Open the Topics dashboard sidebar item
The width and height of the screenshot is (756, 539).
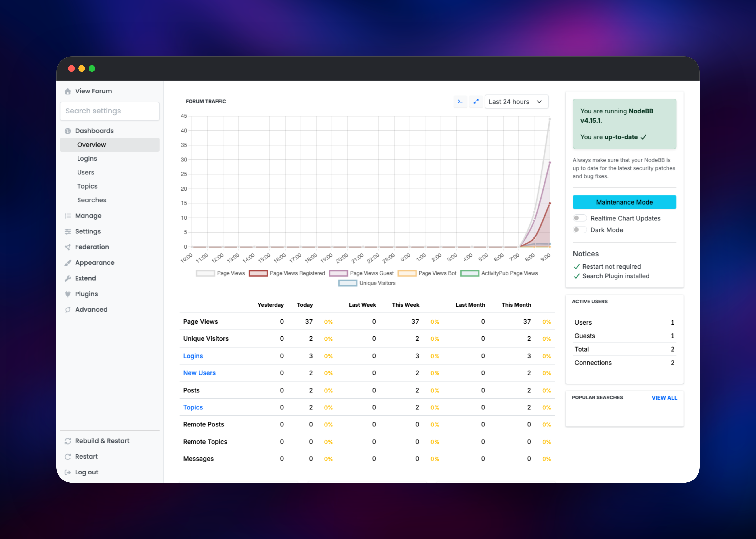(109, 187)
